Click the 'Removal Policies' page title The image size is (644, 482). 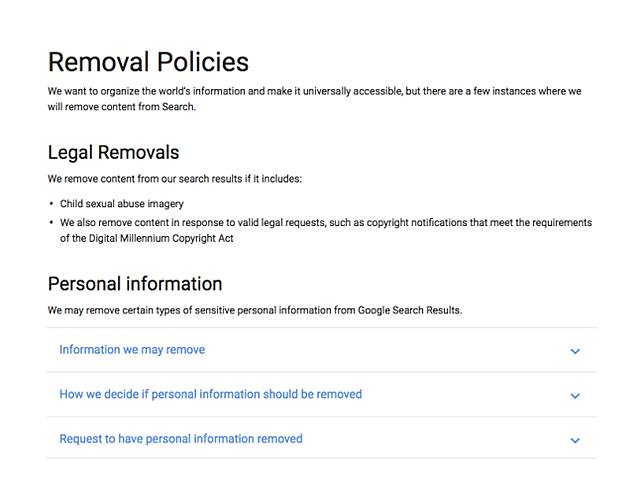pyautogui.click(x=148, y=62)
